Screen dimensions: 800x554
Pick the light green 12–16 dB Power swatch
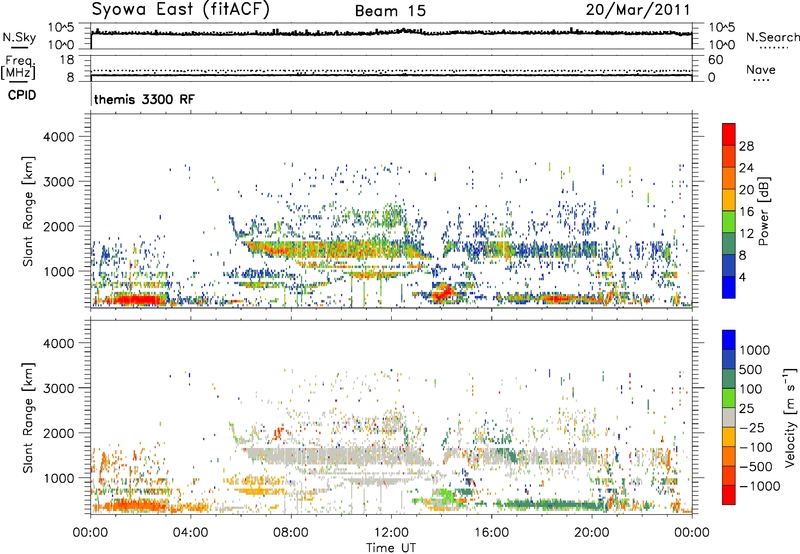click(x=729, y=222)
